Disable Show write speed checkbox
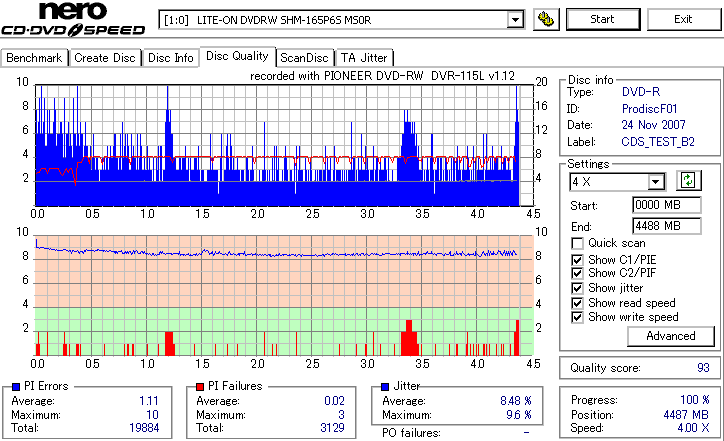The height and width of the screenshot is (441, 724). (577, 317)
